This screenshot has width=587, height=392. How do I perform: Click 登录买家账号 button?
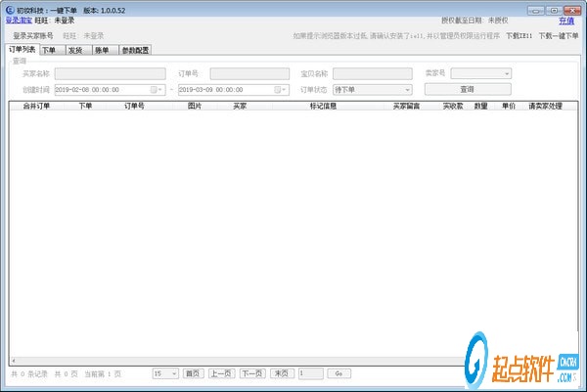(33, 36)
